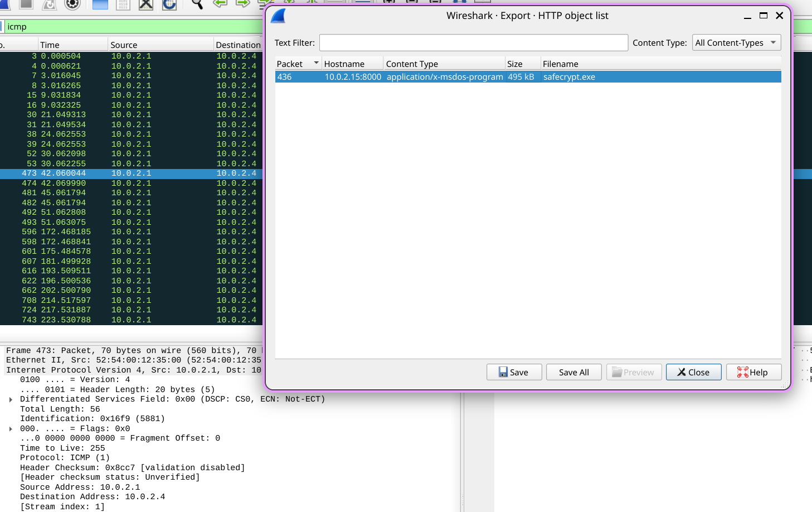Open the Content Type dropdown
The height and width of the screenshot is (512, 812).
click(x=736, y=43)
